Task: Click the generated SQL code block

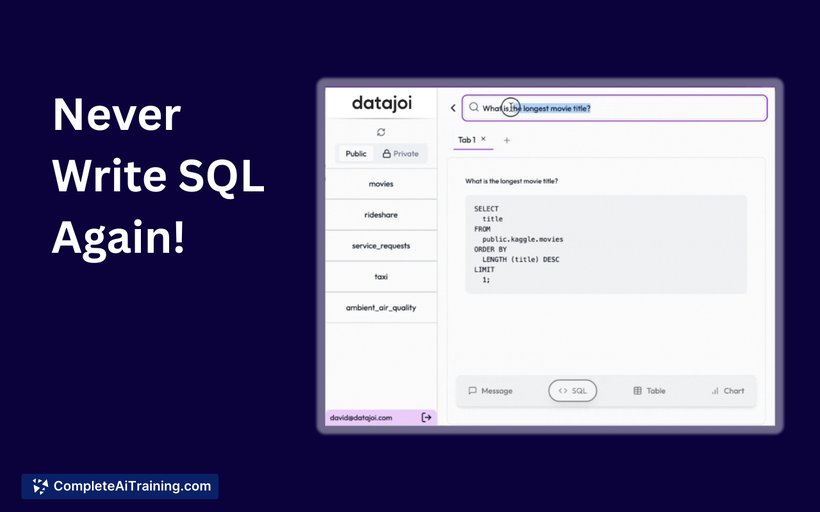Action: click(x=606, y=244)
